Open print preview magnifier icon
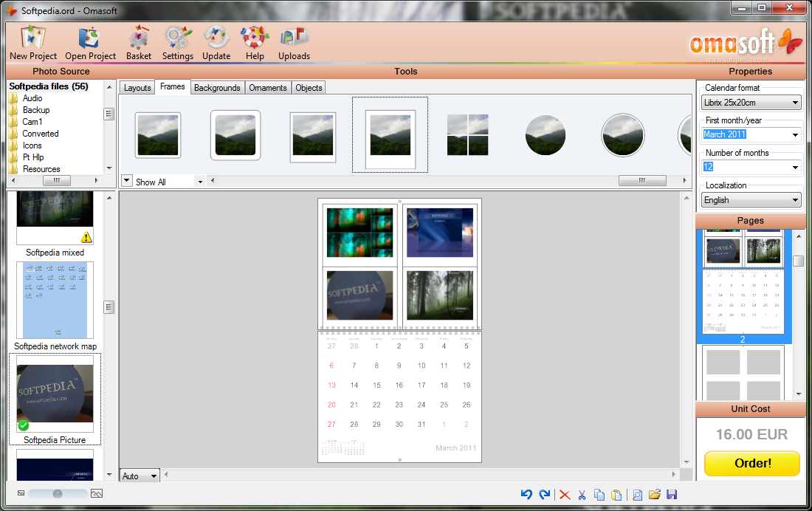 tap(638, 495)
